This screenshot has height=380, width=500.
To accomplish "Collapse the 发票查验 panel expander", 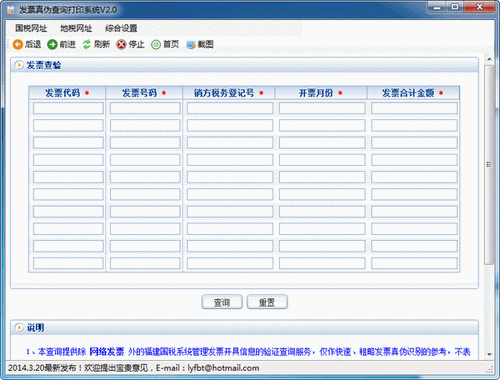I will pyautogui.click(x=19, y=65).
